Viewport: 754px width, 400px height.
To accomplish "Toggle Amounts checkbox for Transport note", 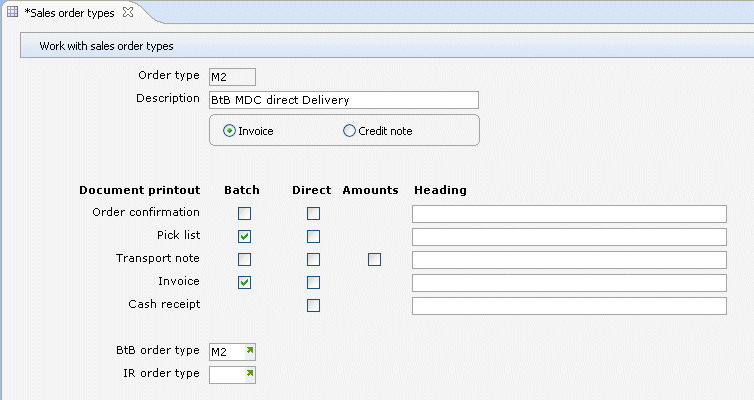I will [x=374, y=259].
